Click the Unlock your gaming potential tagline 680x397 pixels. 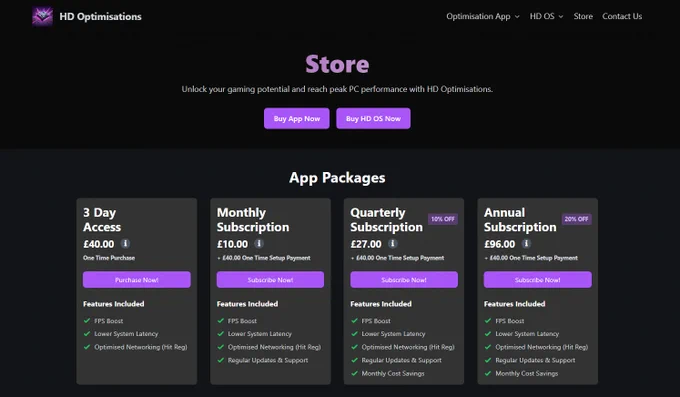pos(337,89)
